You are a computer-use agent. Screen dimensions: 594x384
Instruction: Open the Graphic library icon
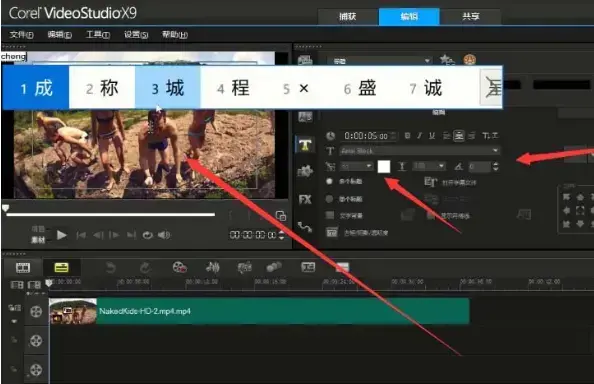click(x=305, y=172)
